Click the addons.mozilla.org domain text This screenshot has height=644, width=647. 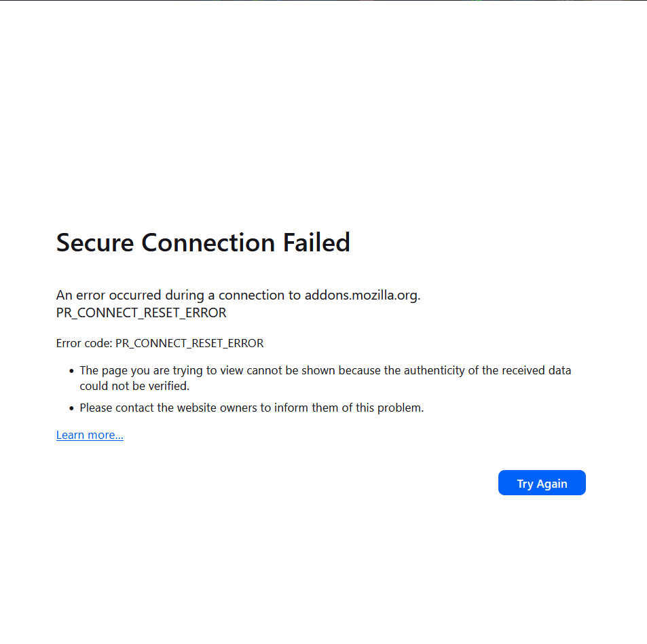[x=362, y=296]
